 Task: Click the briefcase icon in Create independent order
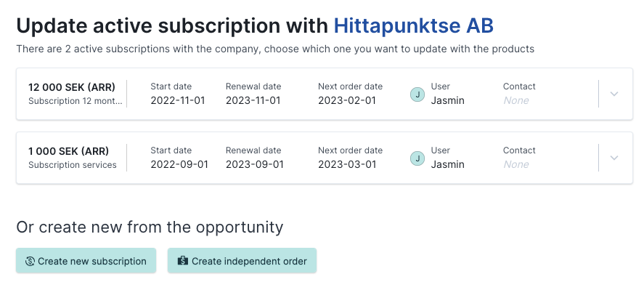183,261
